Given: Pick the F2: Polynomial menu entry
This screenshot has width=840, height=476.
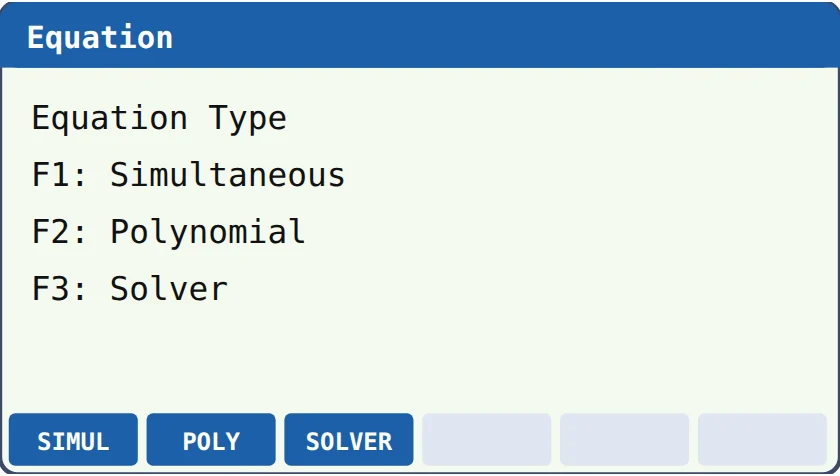Looking at the screenshot, I should pyautogui.click(x=169, y=232).
